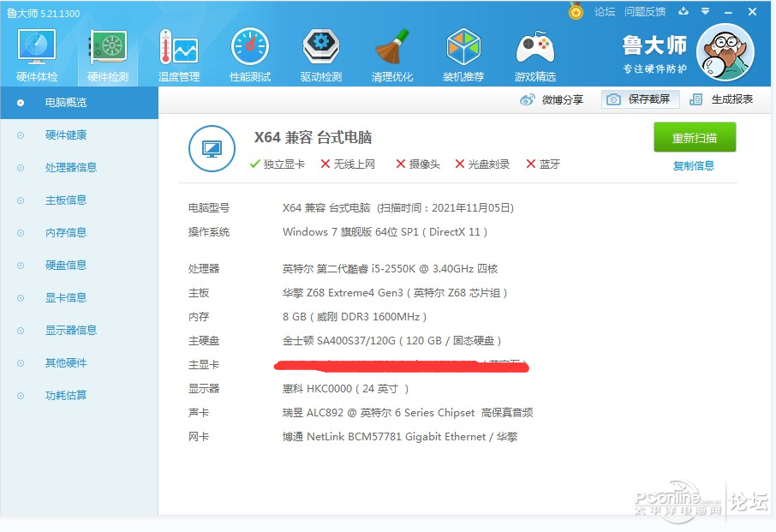Image resolution: width=776 pixels, height=532 pixels.
Task: Click 复制信息 copy info link
Action: pyautogui.click(x=694, y=166)
